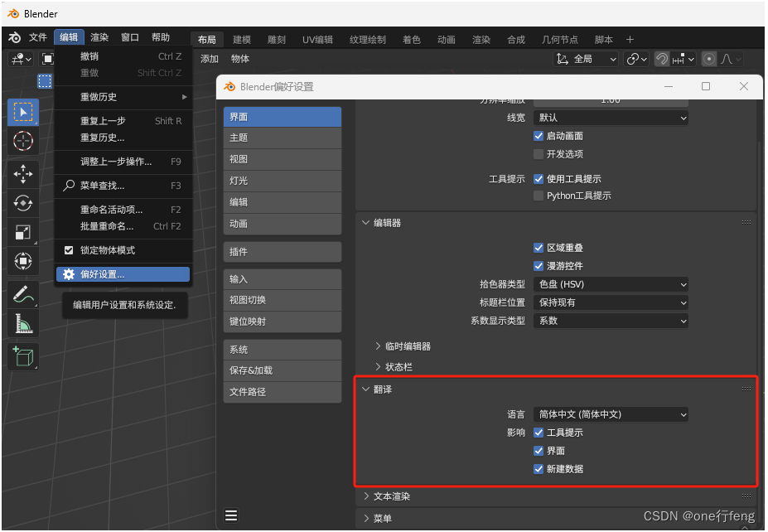
Task: Select 偏好设置 menu entry
Action: (123, 274)
